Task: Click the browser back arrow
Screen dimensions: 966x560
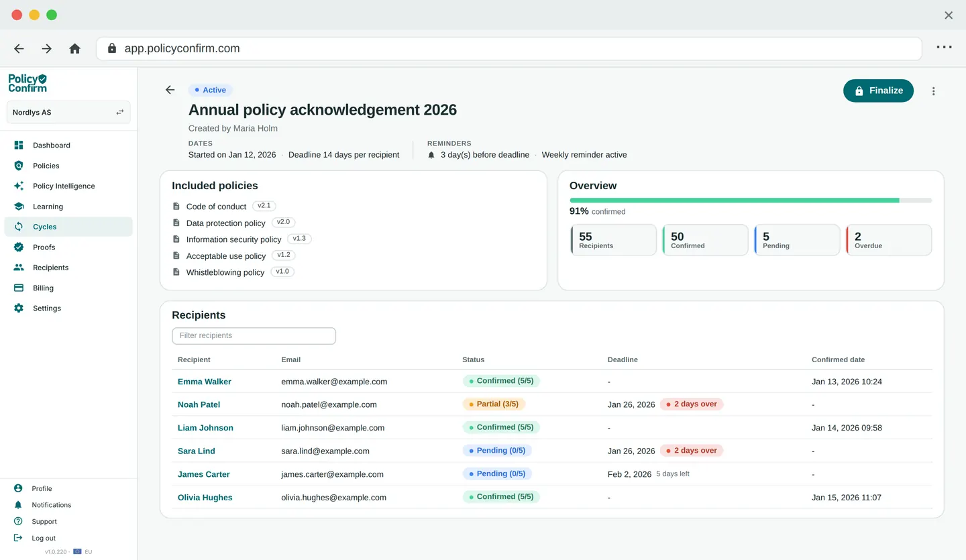Action: click(x=19, y=48)
